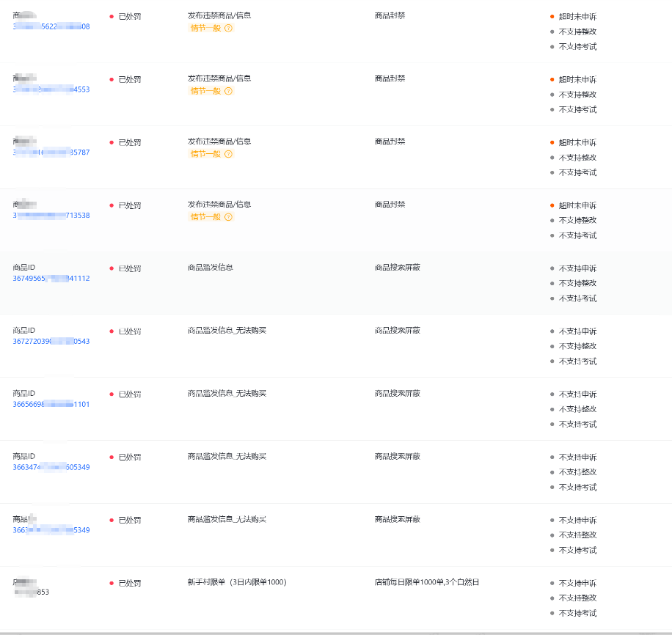Image resolution: width=672 pixels, height=635 pixels.
Task: Open product ID link ending 713538
Action: click(51, 216)
